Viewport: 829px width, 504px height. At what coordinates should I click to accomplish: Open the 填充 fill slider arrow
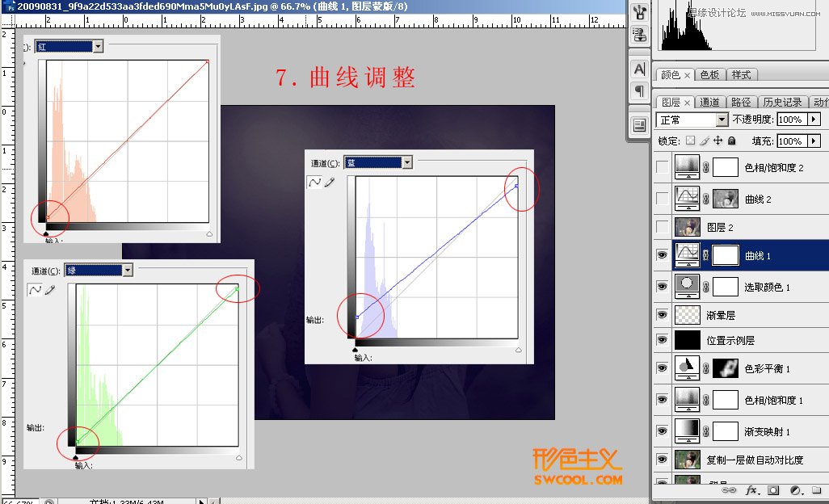[x=814, y=141]
